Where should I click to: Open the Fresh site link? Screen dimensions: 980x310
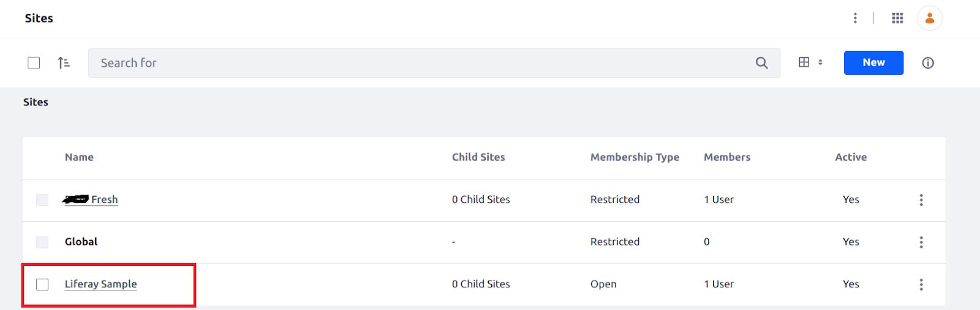click(x=91, y=199)
